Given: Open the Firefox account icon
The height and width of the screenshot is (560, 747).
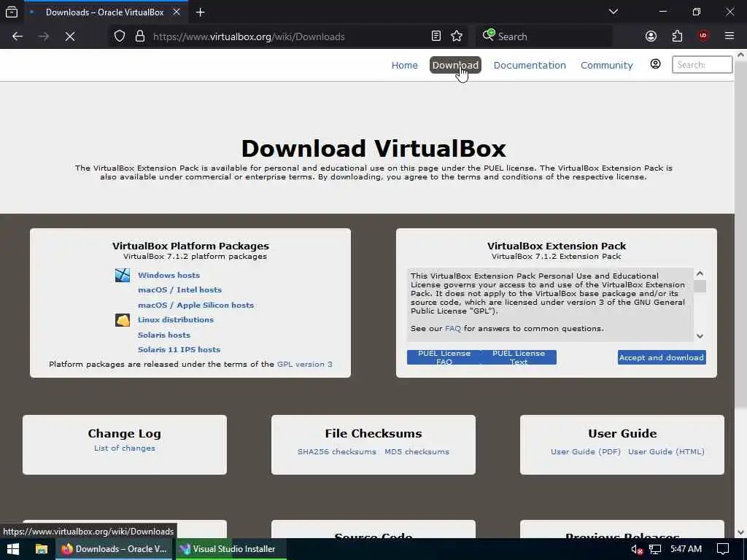Looking at the screenshot, I should point(651,36).
